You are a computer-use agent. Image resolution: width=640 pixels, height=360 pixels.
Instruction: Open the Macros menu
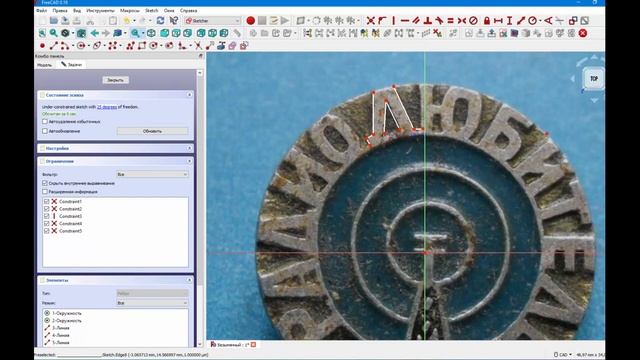click(x=130, y=11)
